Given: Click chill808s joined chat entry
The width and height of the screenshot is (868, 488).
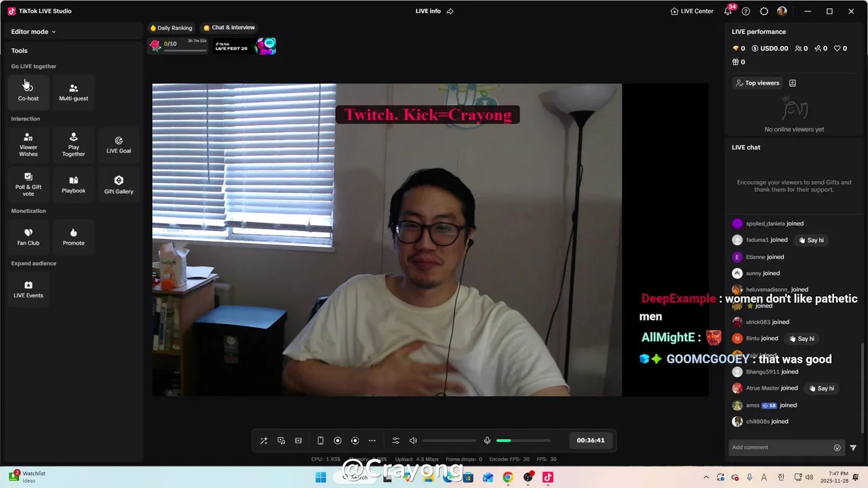Looking at the screenshot, I should click(x=762, y=422).
